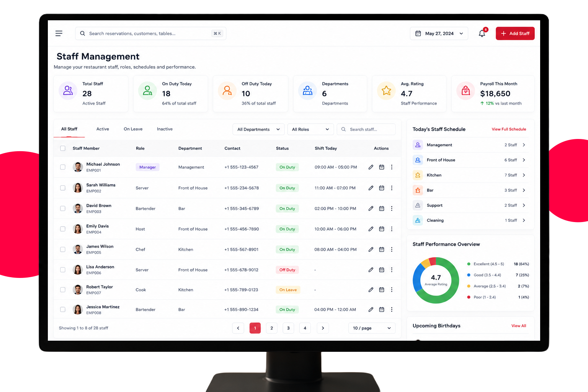Open more options for Emily Davis
Screen dimensions: 588x392
pos(392,229)
